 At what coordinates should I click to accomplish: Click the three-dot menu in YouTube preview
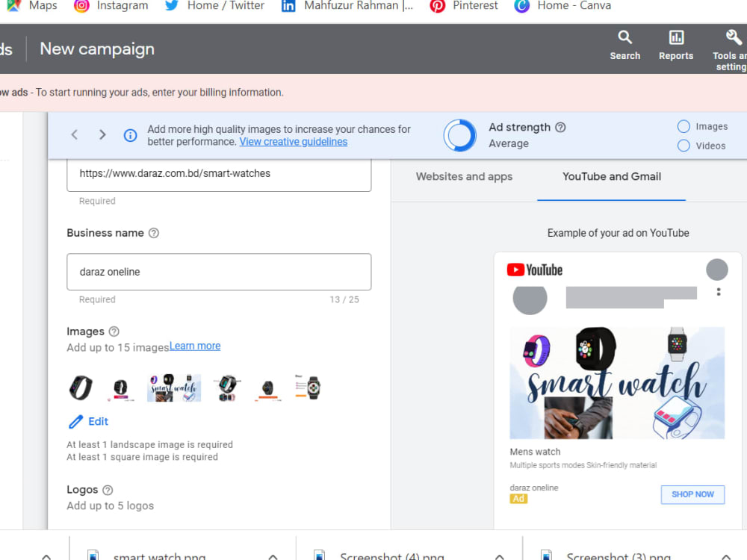point(719,291)
